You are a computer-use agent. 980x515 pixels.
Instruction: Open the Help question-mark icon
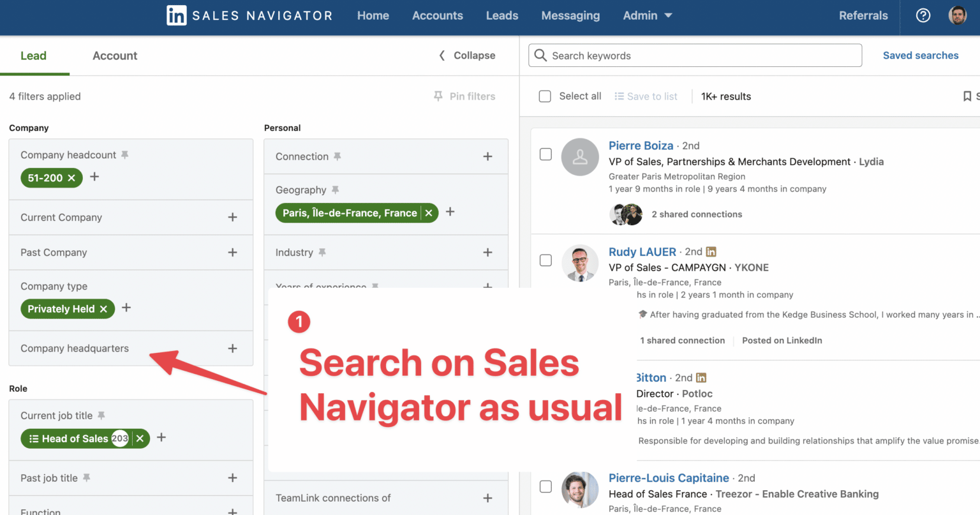coord(923,15)
